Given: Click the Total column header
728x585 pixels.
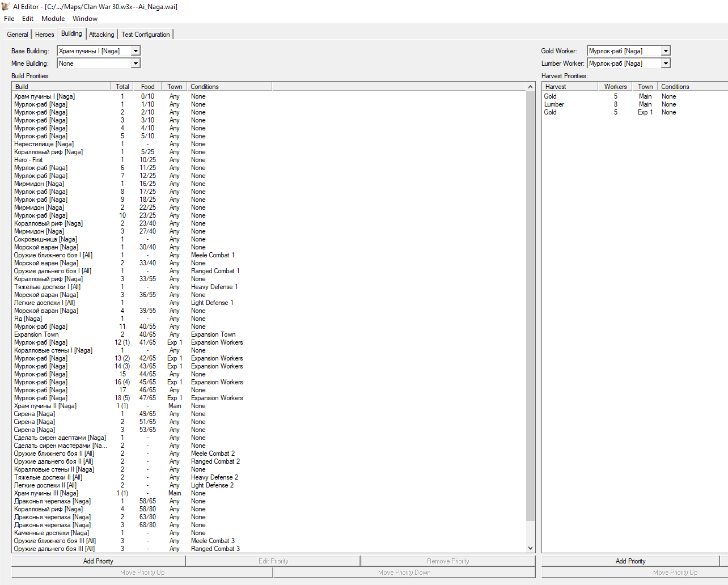Looking at the screenshot, I should pyautogui.click(x=122, y=87).
